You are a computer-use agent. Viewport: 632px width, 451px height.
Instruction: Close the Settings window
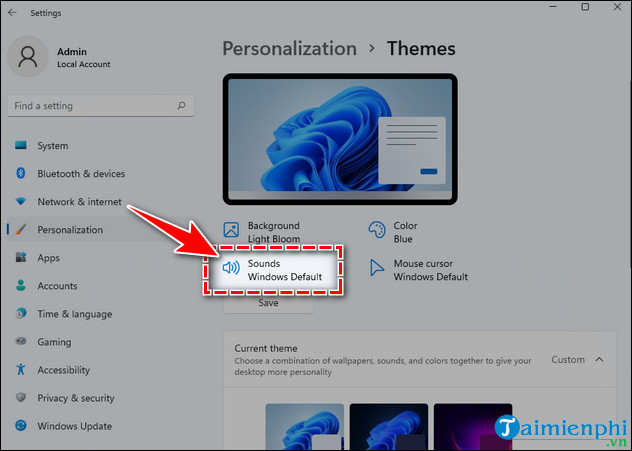(x=617, y=7)
